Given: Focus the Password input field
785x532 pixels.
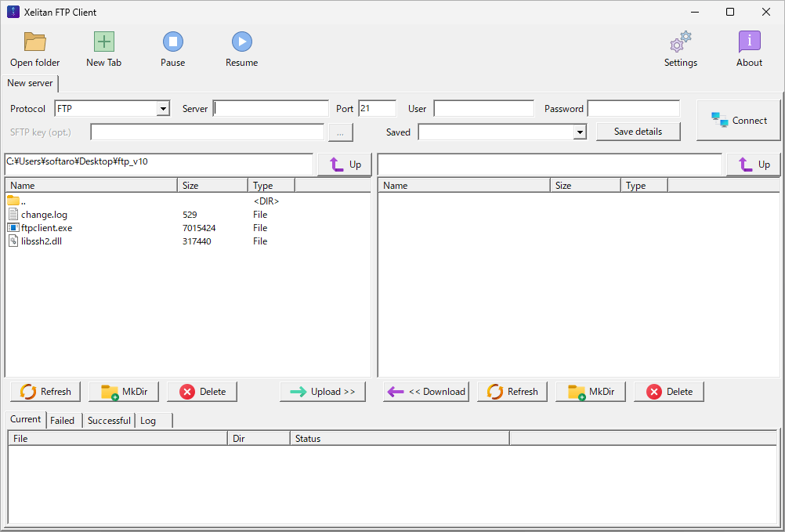Looking at the screenshot, I should [634, 109].
